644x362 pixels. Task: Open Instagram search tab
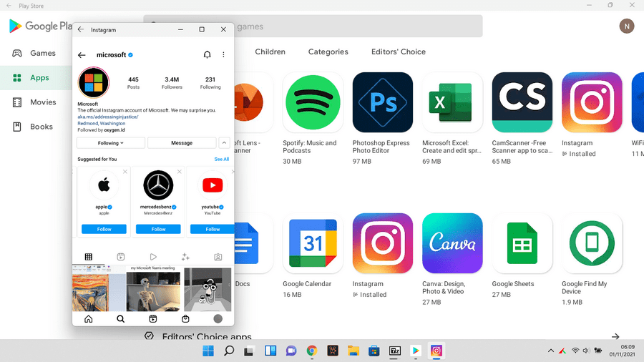click(120, 319)
